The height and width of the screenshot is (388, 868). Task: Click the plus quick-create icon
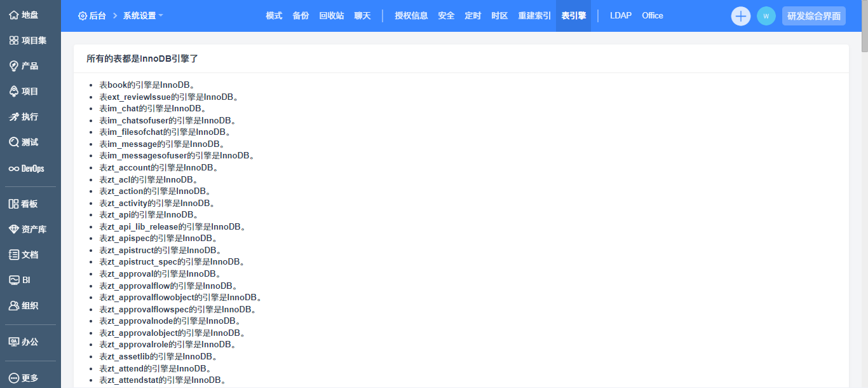(x=741, y=16)
